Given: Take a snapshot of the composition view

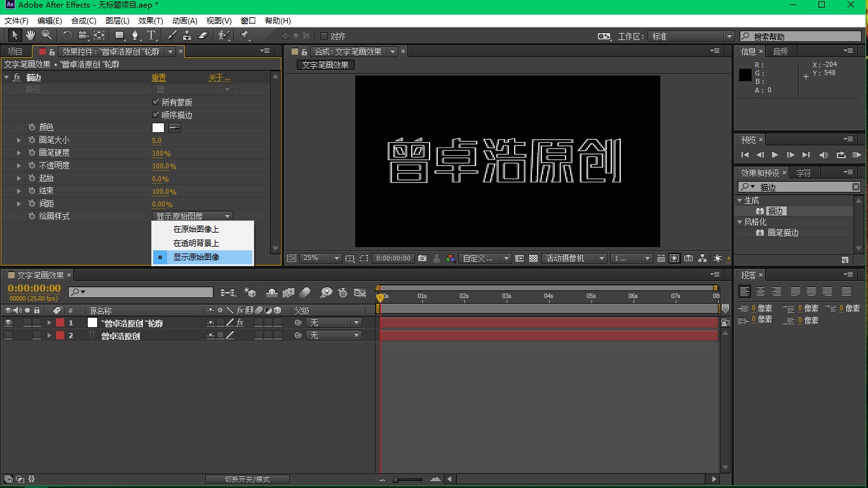Looking at the screenshot, I should point(422,258).
